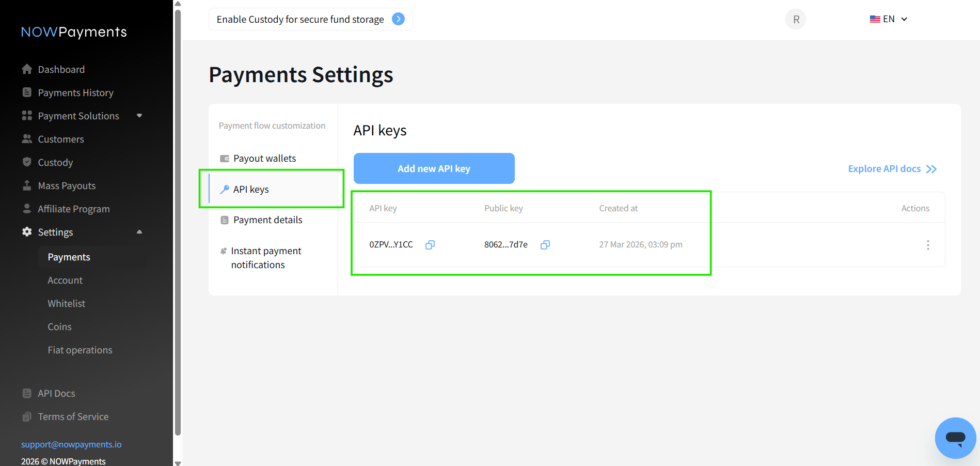Open the Terms of Service link

[x=73, y=416]
